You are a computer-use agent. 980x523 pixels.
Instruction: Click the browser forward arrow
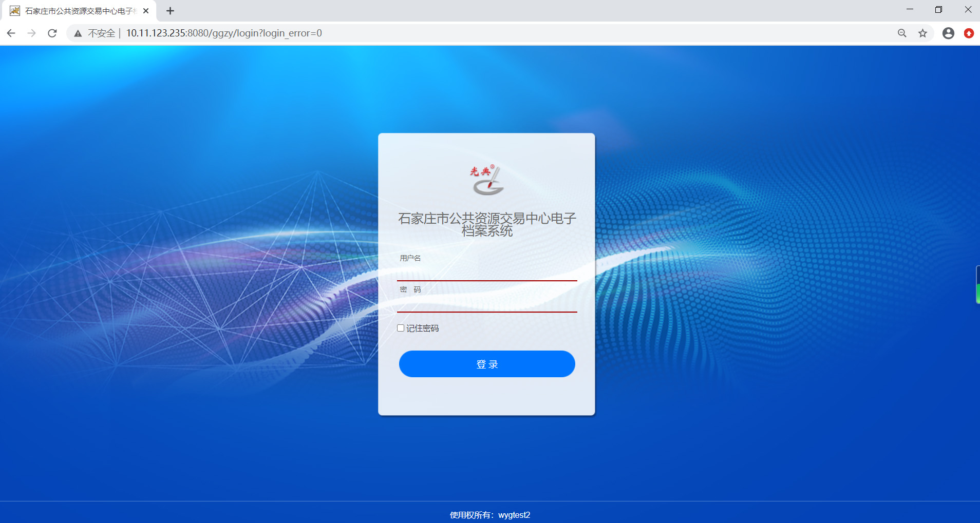click(32, 33)
